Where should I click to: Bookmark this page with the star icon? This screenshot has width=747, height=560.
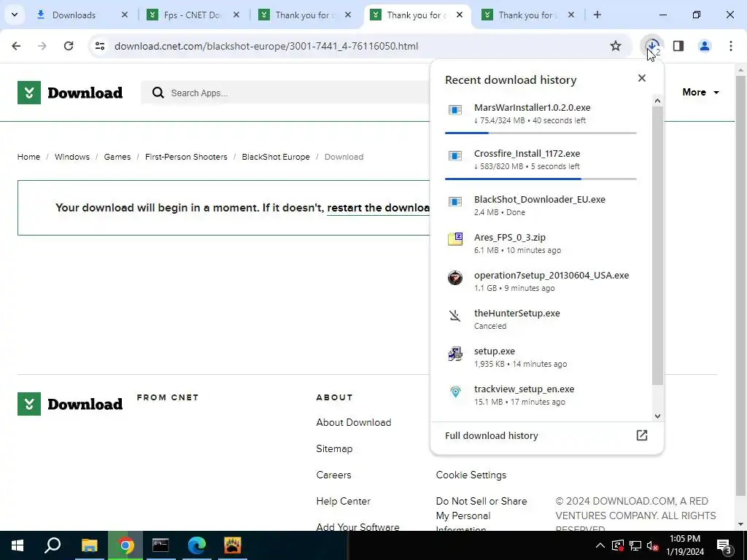tap(616, 46)
